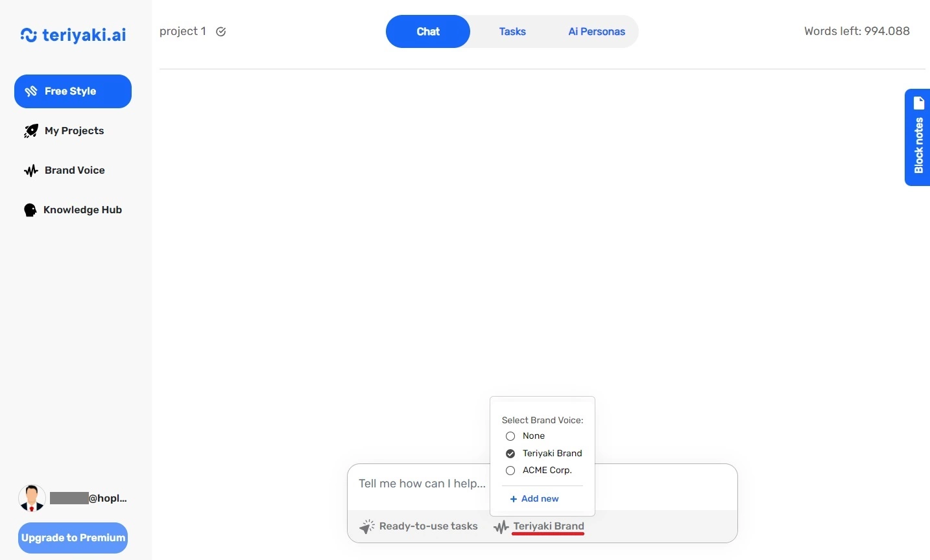Click the user avatar picture
The height and width of the screenshot is (560, 930).
(x=32, y=498)
